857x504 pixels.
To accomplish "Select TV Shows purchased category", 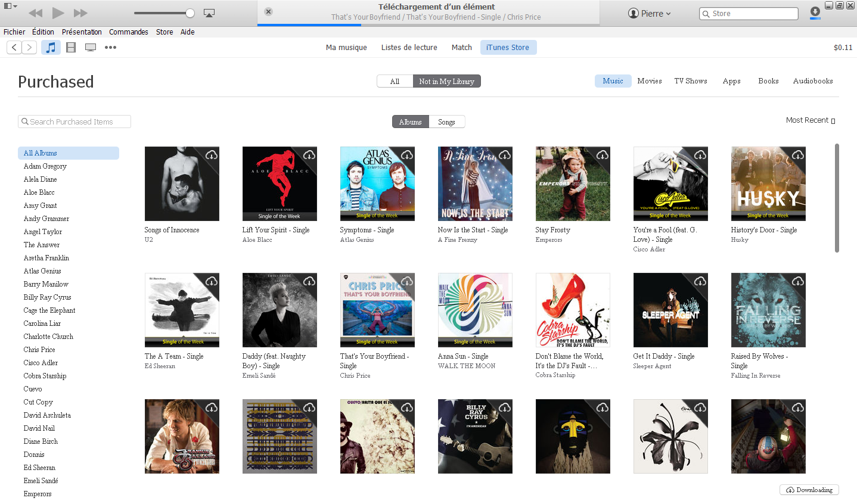I will coord(691,81).
